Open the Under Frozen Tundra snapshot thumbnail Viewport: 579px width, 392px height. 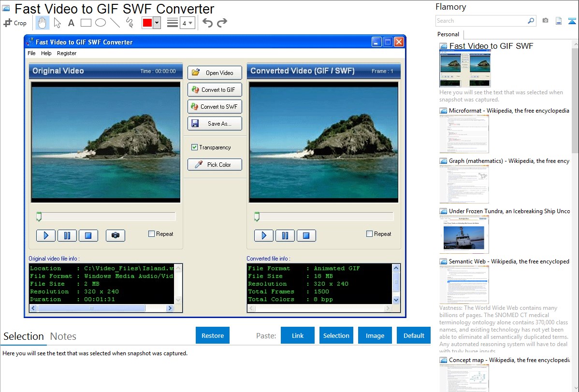click(464, 234)
